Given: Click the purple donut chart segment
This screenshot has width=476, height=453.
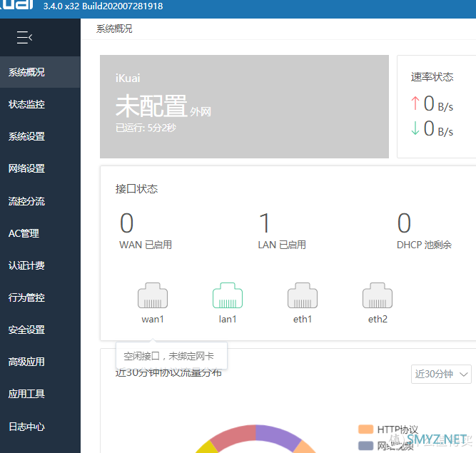Looking at the screenshot, I should [x=276, y=435].
